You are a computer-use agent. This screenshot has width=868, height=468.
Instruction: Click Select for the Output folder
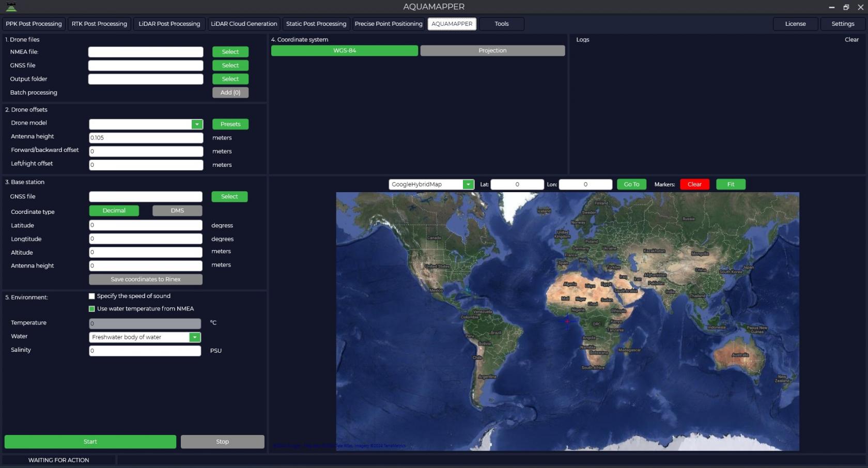[x=230, y=79]
